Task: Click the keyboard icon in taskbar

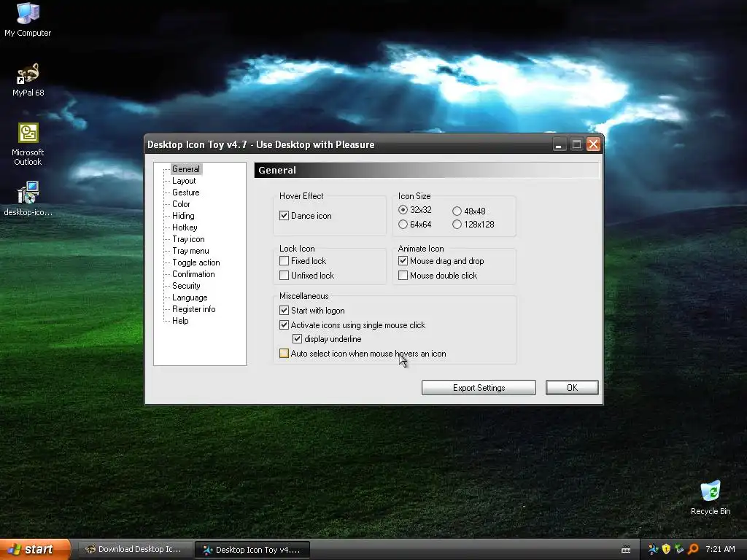Action: (626, 550)
